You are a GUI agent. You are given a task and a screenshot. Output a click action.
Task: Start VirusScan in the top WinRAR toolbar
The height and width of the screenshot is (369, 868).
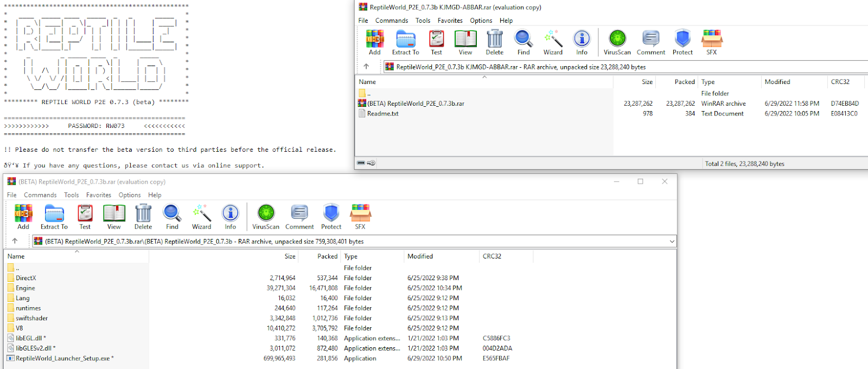coord(617,42)
